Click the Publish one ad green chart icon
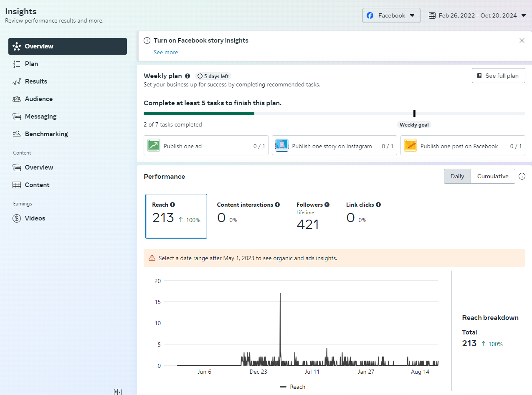 point(154,145)
